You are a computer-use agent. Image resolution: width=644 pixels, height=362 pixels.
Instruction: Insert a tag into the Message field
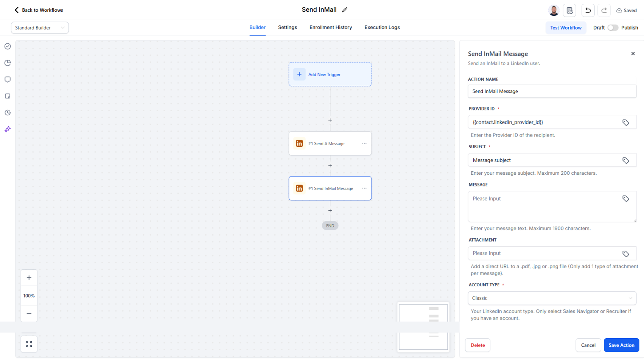point(625,198)
